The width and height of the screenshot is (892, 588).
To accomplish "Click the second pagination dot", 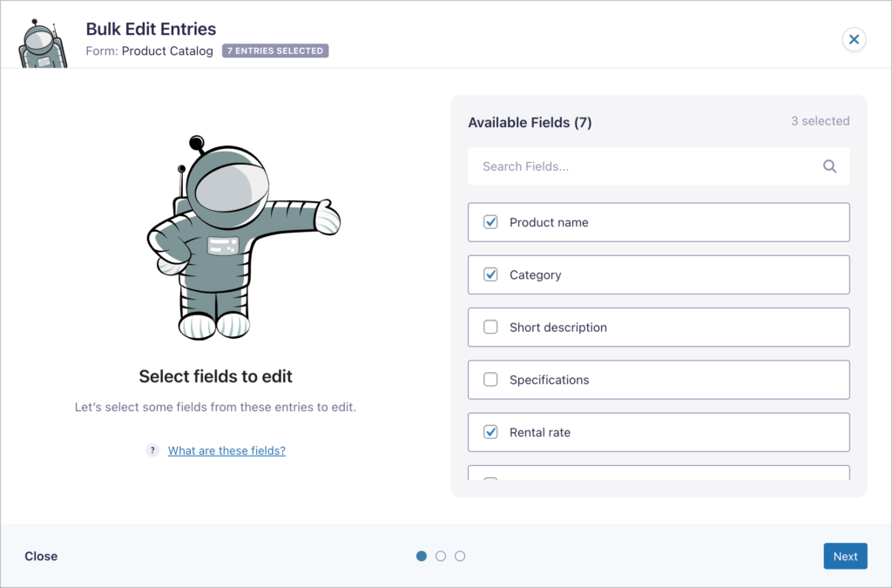I will pyautogui.click(x=441, y=555).
